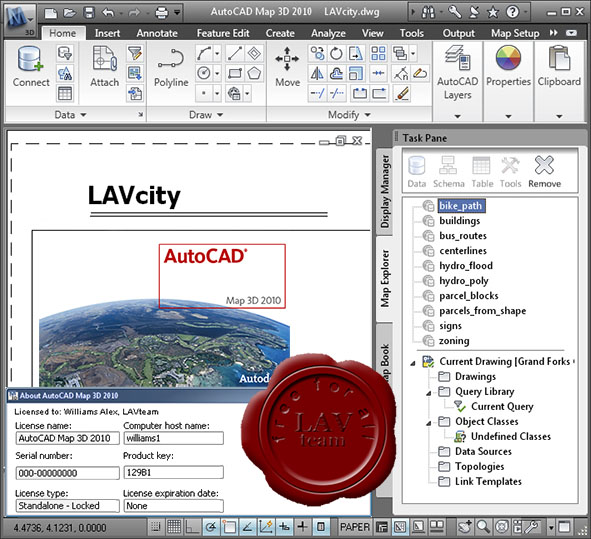
Task: Collapse the Query Library node
Action: click(x=429, y=393)
